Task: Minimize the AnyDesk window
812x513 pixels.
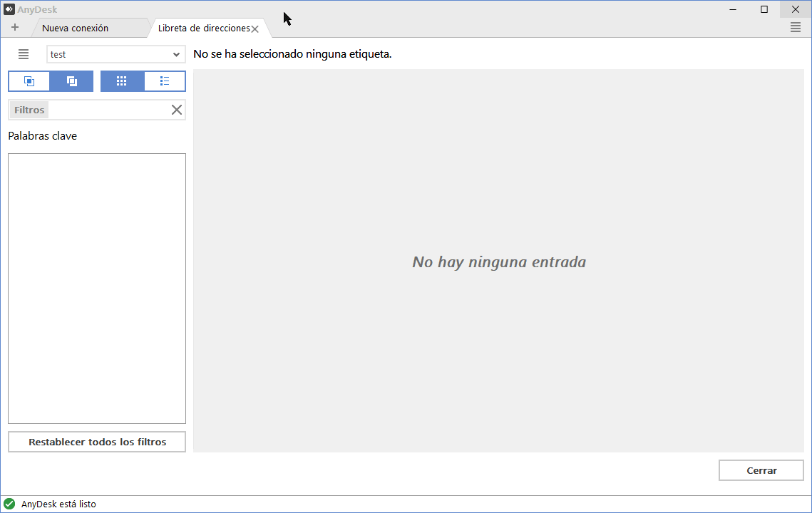Action: (733, 9)
